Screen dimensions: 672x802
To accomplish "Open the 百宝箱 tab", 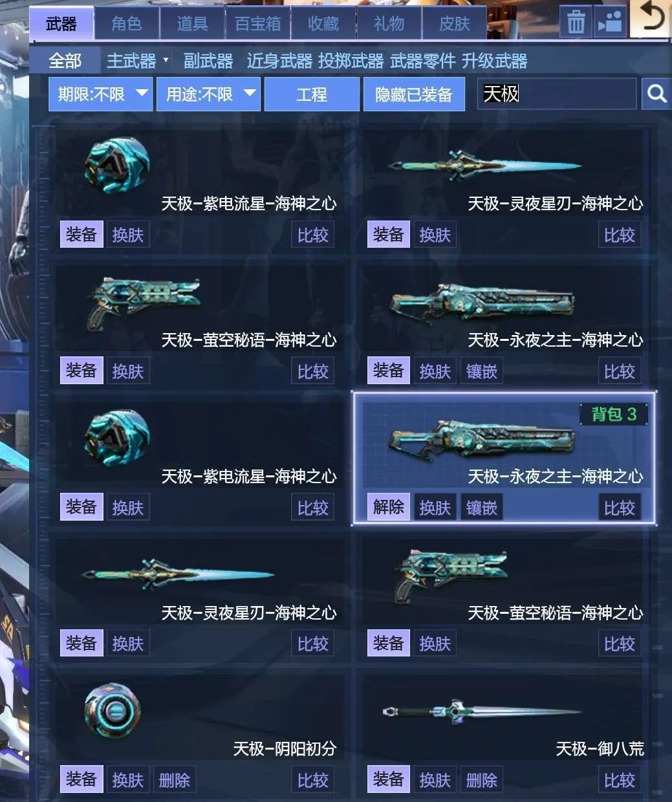I will 258,24.
